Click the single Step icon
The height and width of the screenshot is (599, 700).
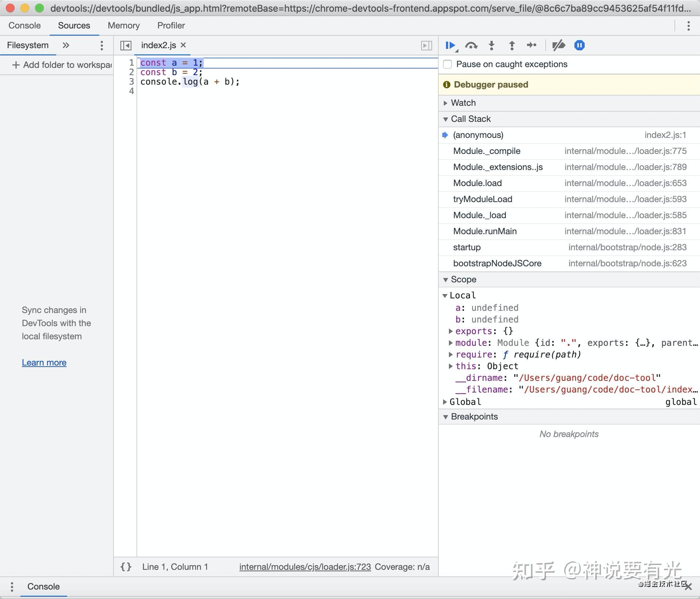tap(531, 45)
